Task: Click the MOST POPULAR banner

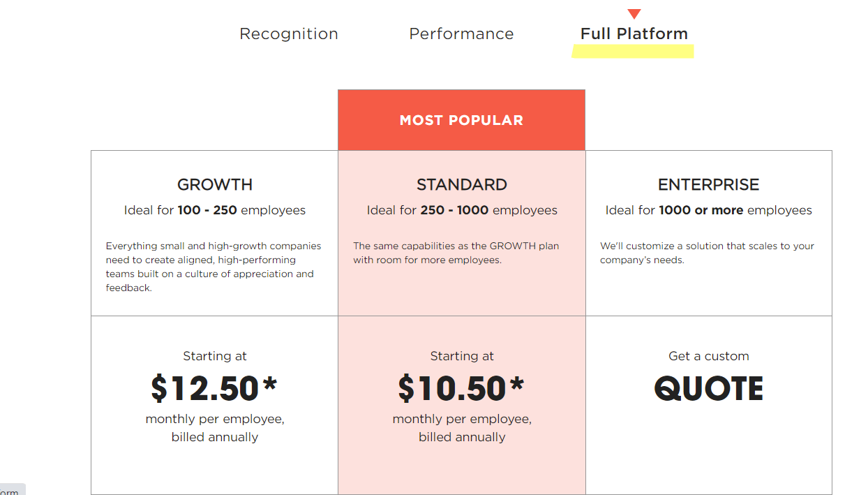Action: coord(461,120)
